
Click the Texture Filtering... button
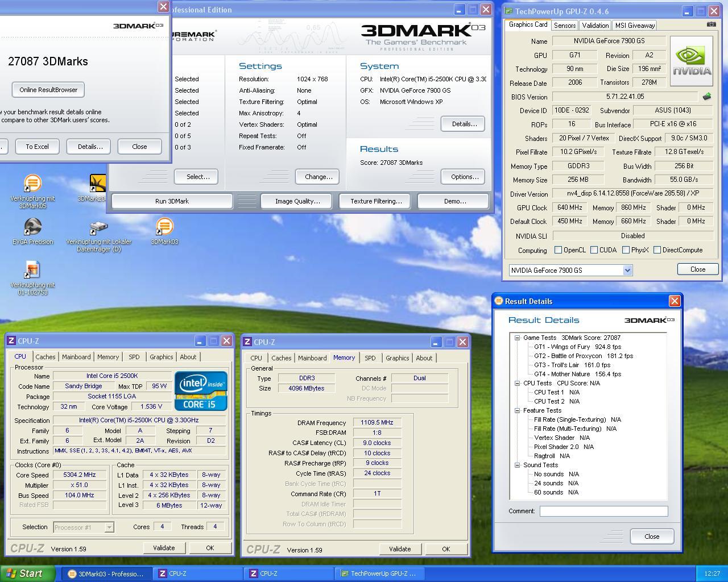point(376,201)
